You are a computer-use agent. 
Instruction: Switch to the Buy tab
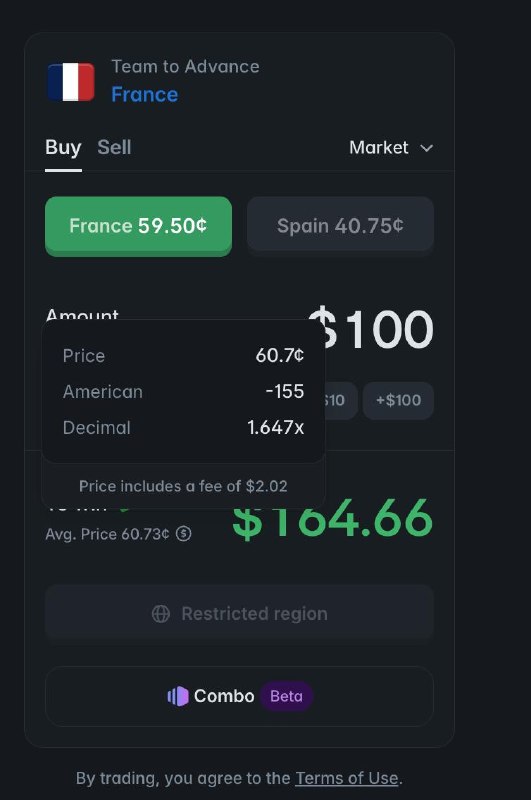[x=63, y=148]
